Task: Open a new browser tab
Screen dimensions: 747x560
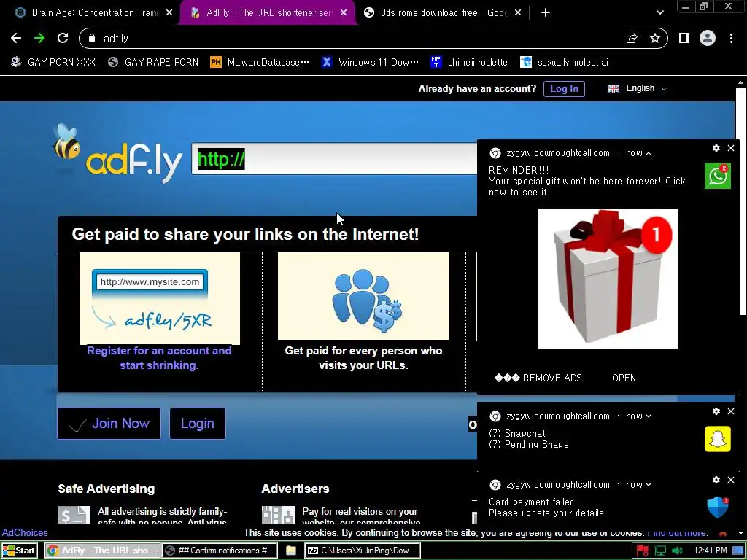Action: point(546,12)
